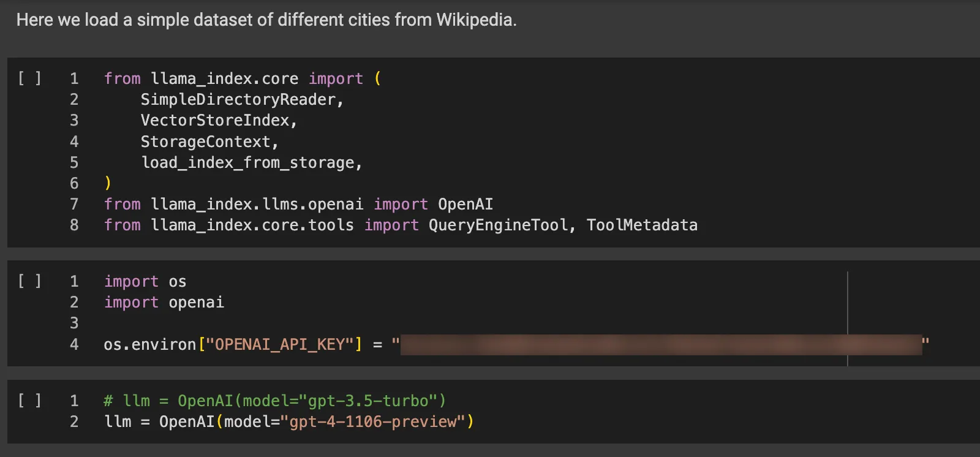Screen dimensions: 980x457
Task: Click ToolMetadata at end of line 8
Action: (x=641, y=225)
